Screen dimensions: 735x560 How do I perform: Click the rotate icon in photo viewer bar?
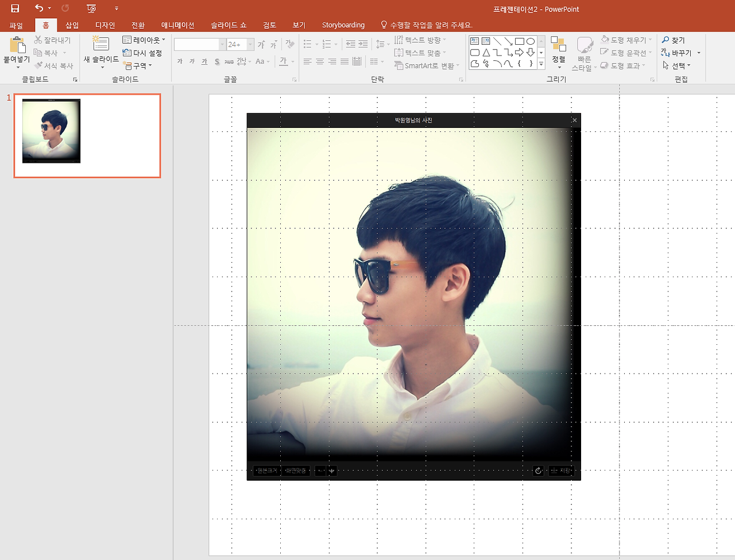(x=538, y=471)
